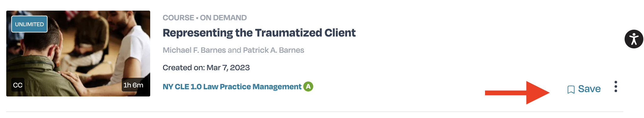
Task: Click the ON DEMAND text
Action: 223,18
